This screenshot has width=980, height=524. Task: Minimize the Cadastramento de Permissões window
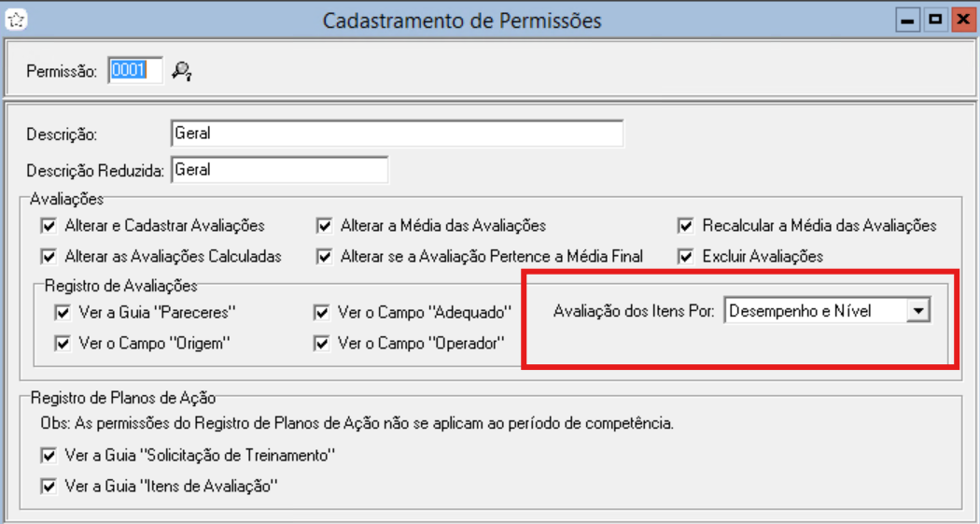[905, 20]
